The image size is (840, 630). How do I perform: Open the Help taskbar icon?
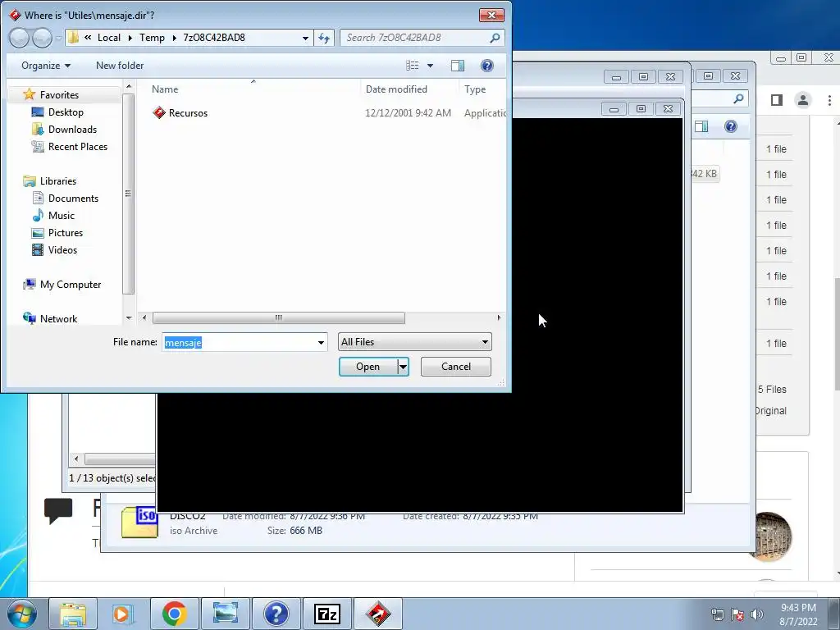(276, 614)
